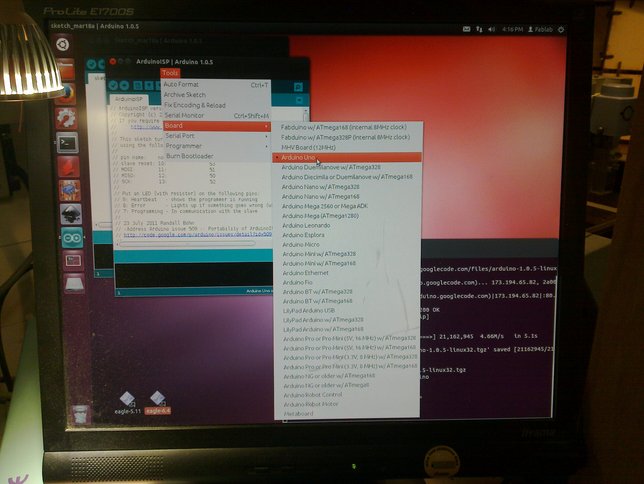Viewport: 644px width, 484px height.
Task: Click the Arduino Uno label in status bar
Action: tap(259, 291)
